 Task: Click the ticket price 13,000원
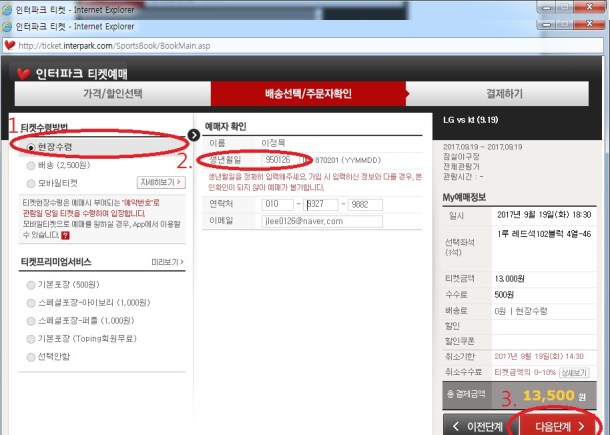coord(509,279)
